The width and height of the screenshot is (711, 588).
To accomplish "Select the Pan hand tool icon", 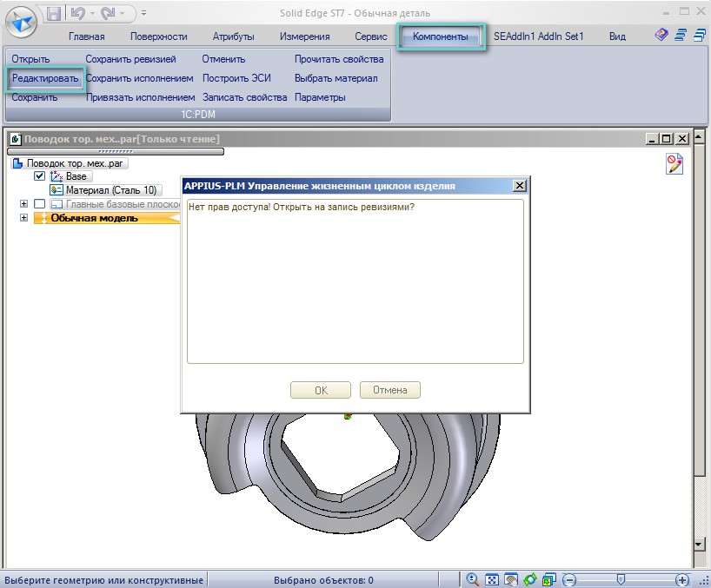I will (511, 579).
